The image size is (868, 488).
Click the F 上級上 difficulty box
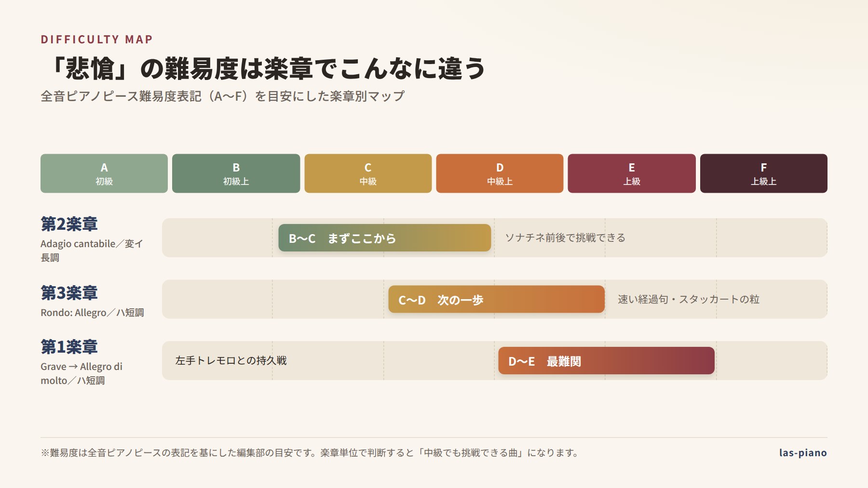tap(764, 173)
